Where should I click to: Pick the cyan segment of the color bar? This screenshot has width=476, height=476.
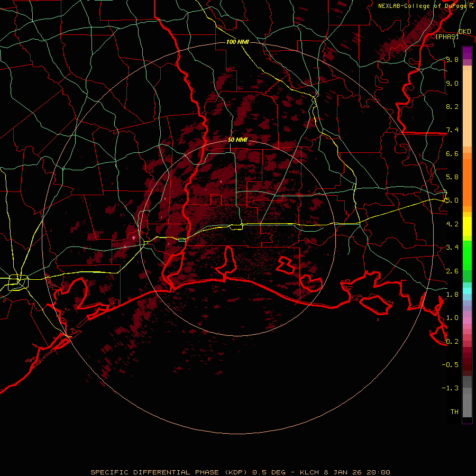pos(467,291)
